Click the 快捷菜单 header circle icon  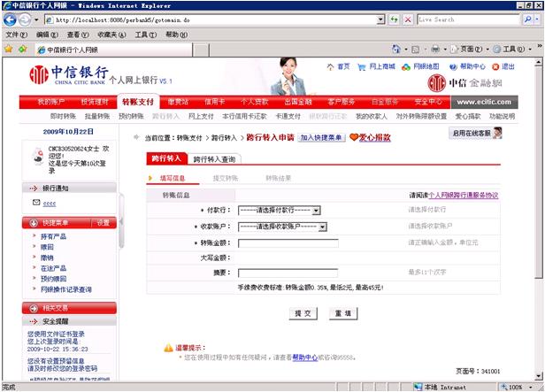point(34,223)
